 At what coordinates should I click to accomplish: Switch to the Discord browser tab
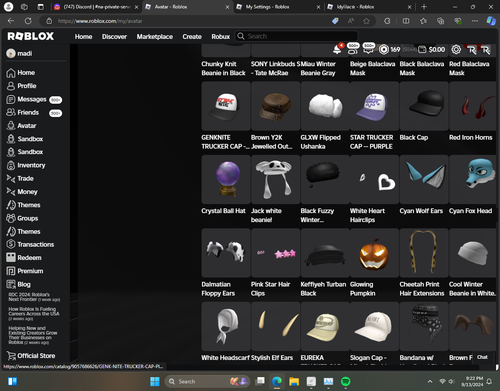point(96,7)
